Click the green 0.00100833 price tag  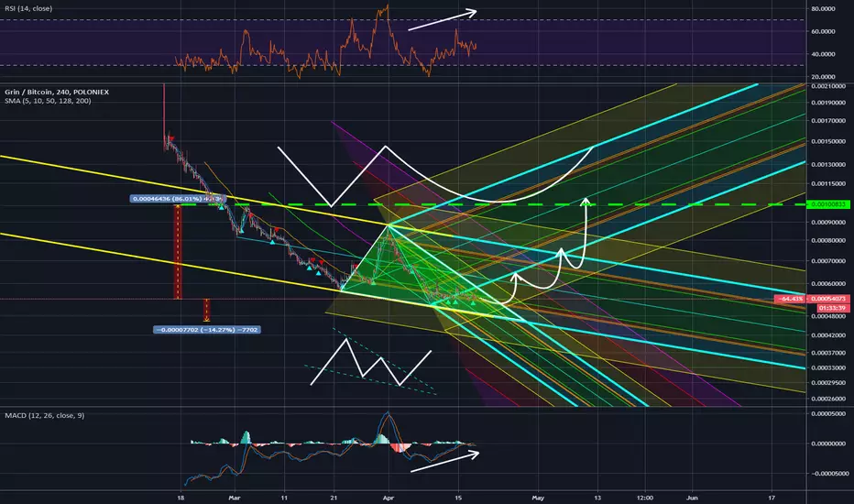point(827,204)
